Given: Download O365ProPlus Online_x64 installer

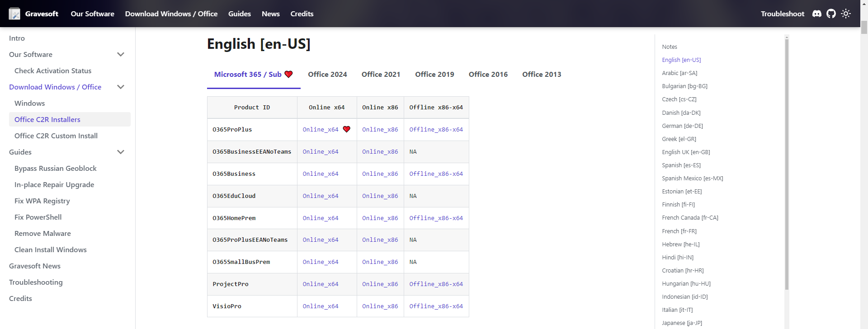Looking at the screenshot, I should [x=321, y=130].
